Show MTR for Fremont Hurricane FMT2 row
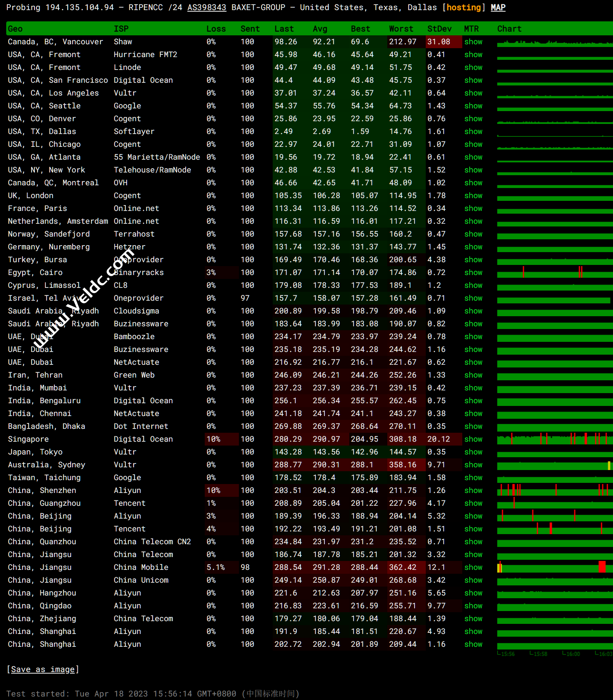 473,54
